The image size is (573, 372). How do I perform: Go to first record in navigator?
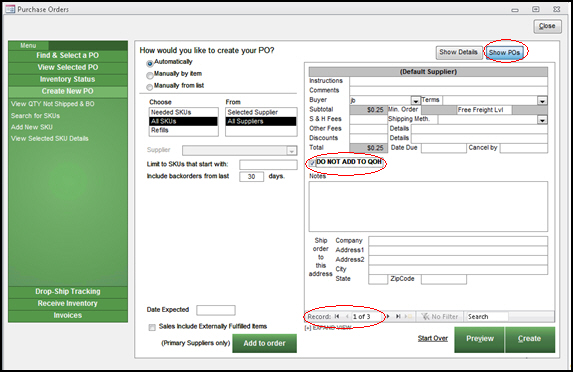pyautogui.click(x=337, y=316)
